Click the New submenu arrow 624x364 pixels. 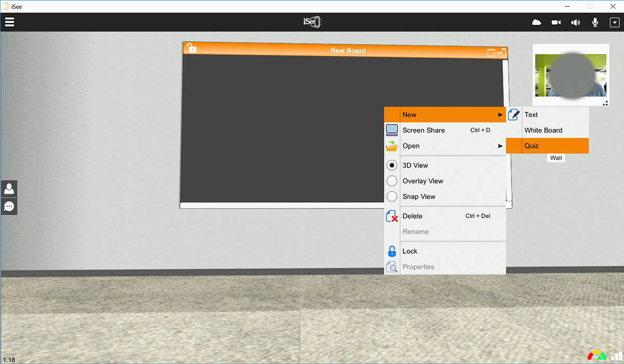pyautogui.click(x=500, y=114)
